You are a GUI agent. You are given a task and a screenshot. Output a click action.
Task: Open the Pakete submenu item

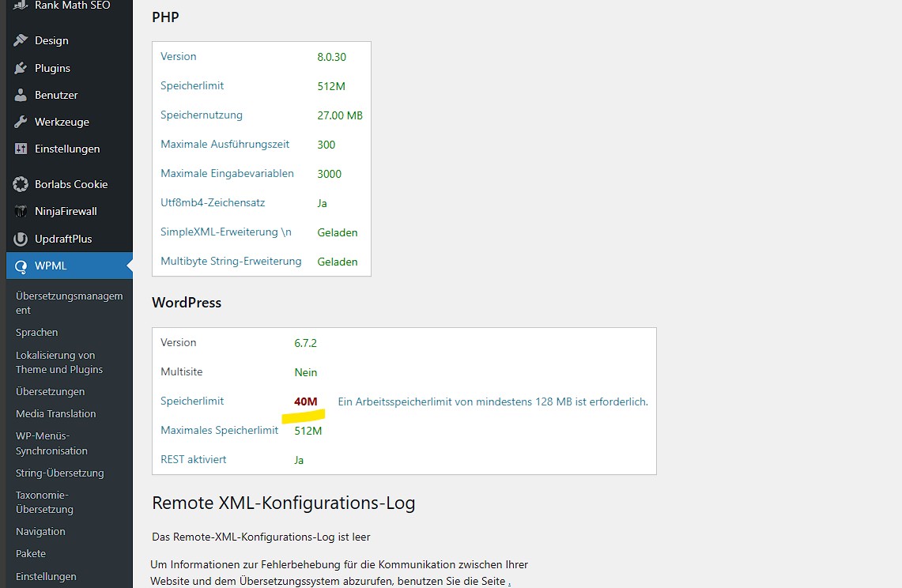[31, 554]
